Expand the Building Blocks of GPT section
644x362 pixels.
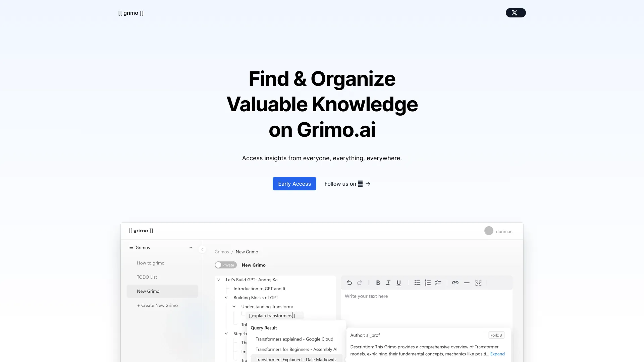tap(227, 297)
